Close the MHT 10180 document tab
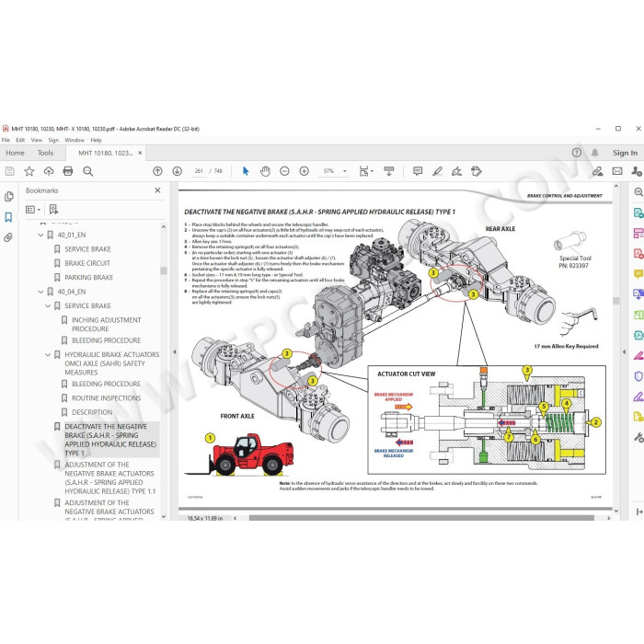Screen dimensions: 644x644 click(x=140, y=153)
